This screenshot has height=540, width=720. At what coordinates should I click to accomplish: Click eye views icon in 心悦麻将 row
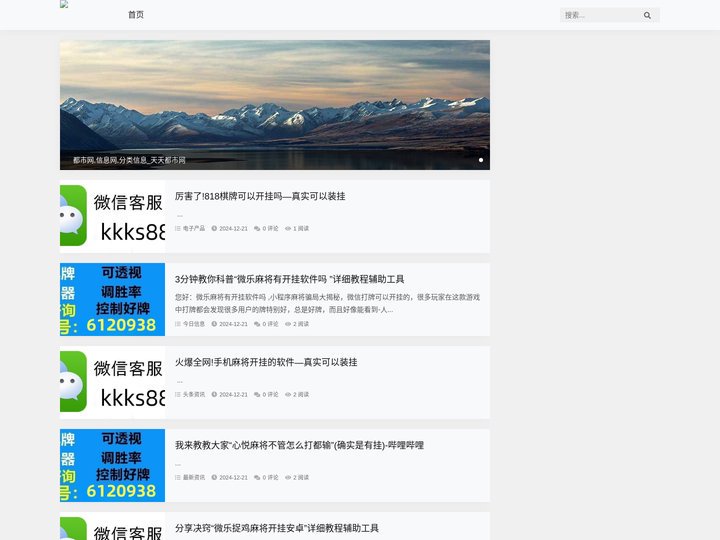pyautogui.click(x=288, y=478)
